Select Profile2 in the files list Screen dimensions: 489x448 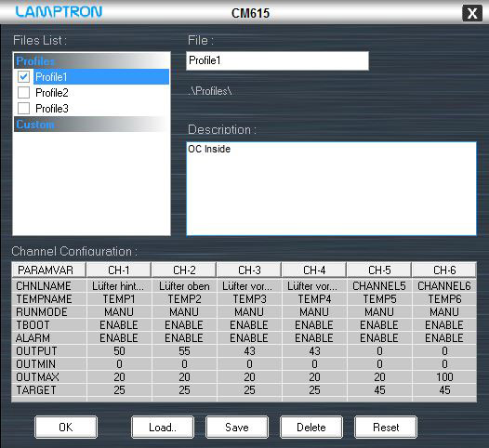(52, 93)
